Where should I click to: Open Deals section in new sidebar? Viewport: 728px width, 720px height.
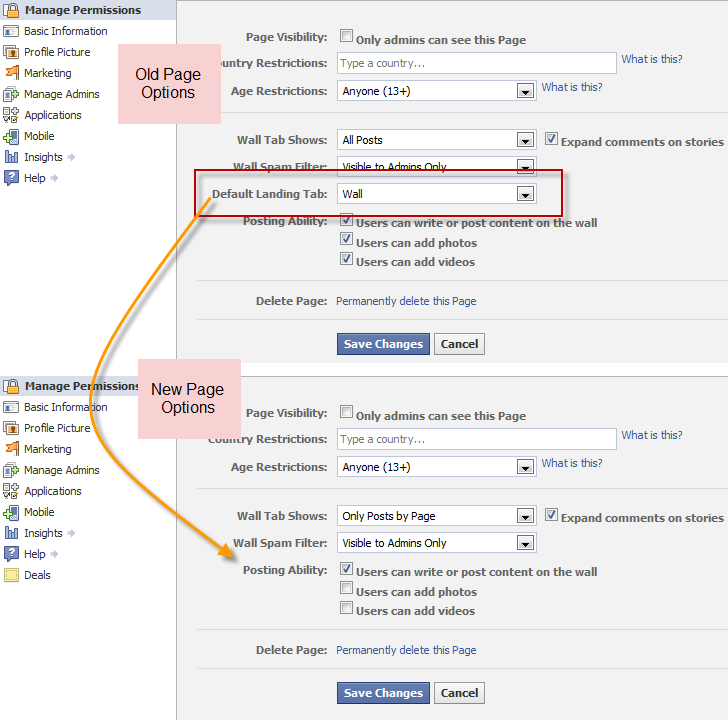tap(37, 575)
